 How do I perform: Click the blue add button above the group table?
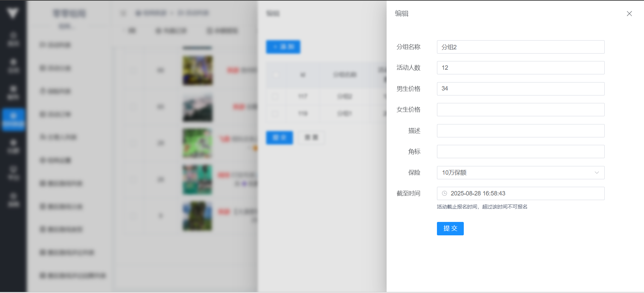point(283,47)
